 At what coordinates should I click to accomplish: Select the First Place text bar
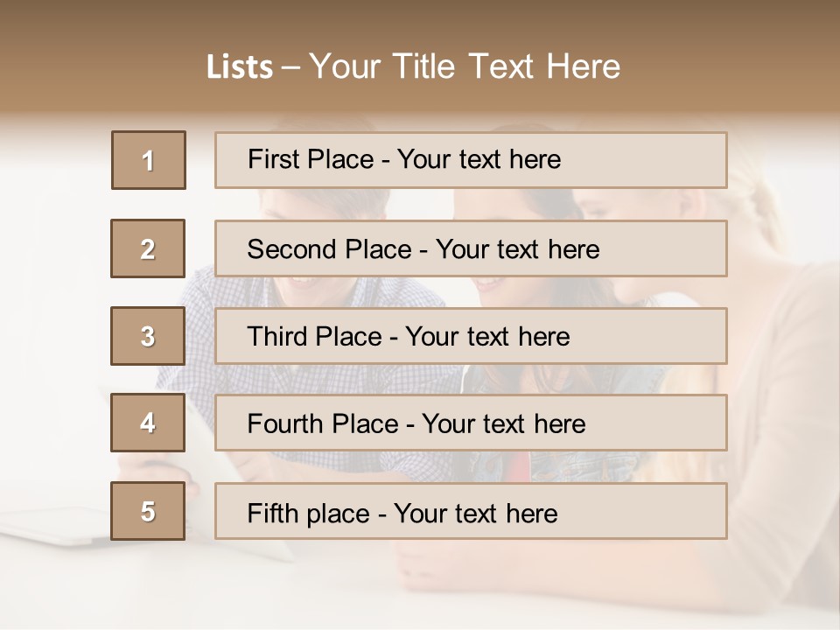[x=471, y=160]
